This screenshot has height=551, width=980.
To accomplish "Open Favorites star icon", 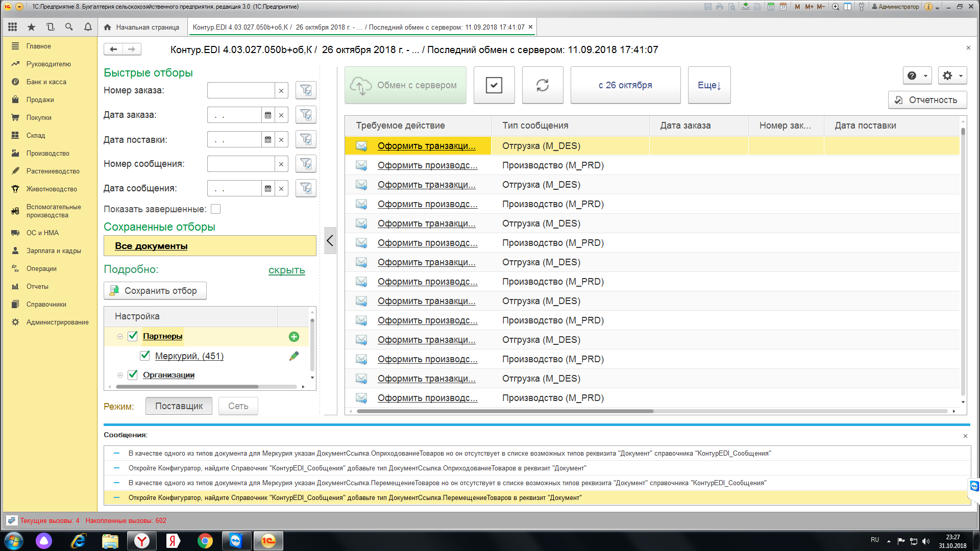I will tap(32, 27).
